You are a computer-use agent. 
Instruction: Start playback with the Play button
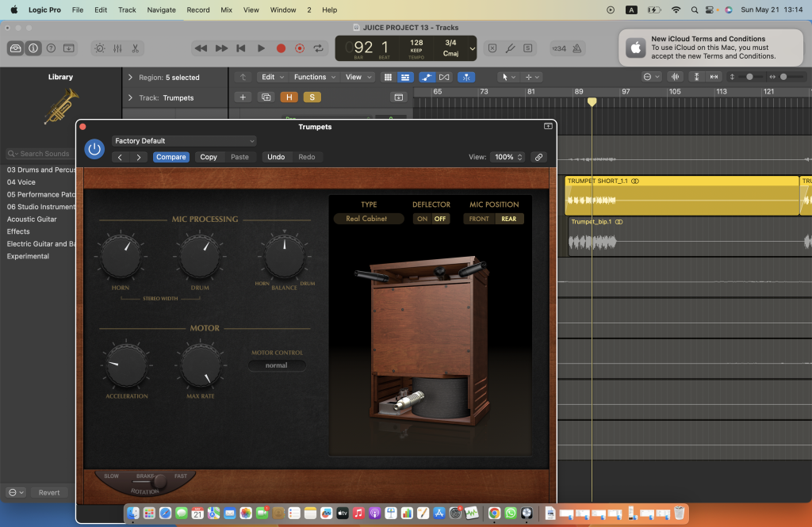261,48
